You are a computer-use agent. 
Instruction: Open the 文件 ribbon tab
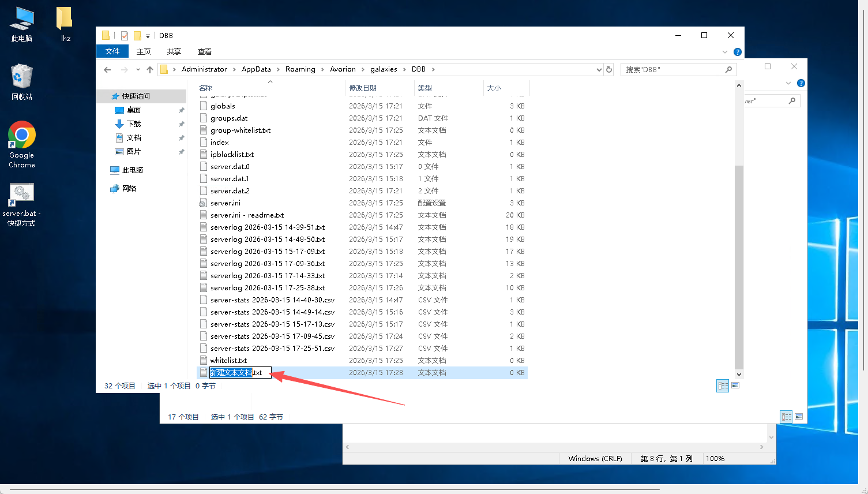pyautogui.click(x=112, y=51)
